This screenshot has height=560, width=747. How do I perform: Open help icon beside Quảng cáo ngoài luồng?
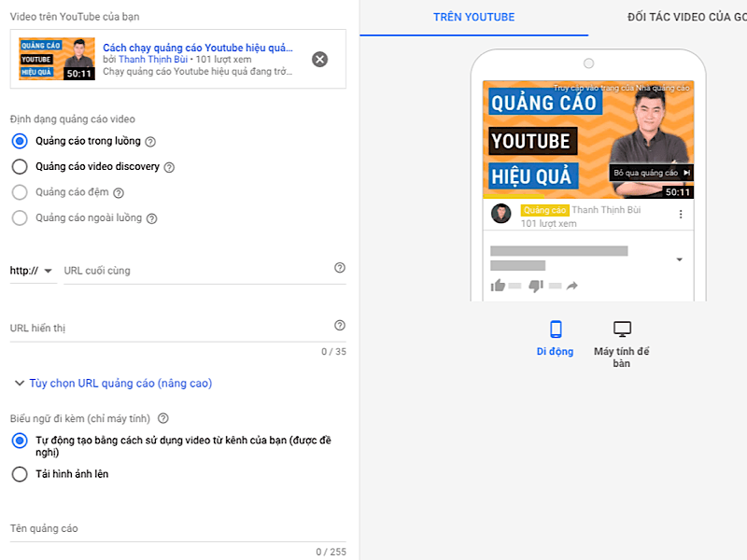pos(151,218)
